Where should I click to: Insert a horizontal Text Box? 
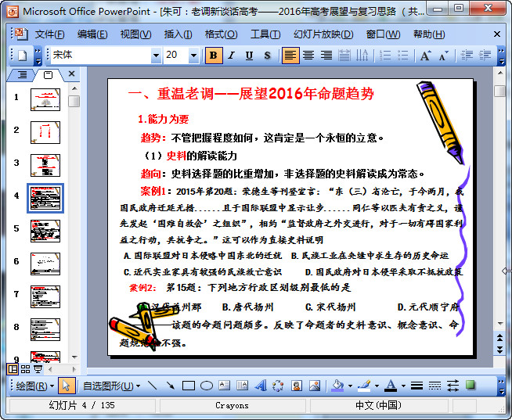click(x=225, y=386)
